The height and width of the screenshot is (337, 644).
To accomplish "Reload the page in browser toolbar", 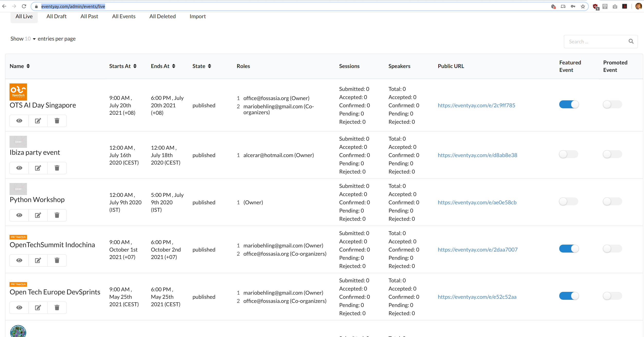I will point(24,6).
